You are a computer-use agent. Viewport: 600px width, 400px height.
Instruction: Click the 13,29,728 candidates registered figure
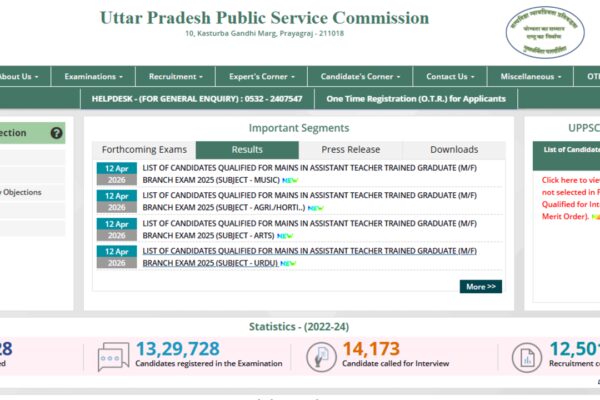pos(178,349)
